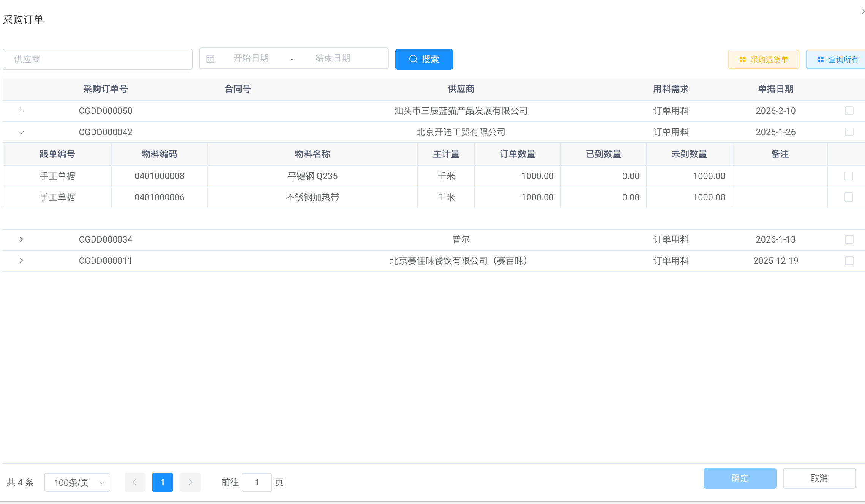The height and width of the screenshot is (504, 865).
Task: Select checkbox for 平键钢 Q235 row
Action: [849, 176]
